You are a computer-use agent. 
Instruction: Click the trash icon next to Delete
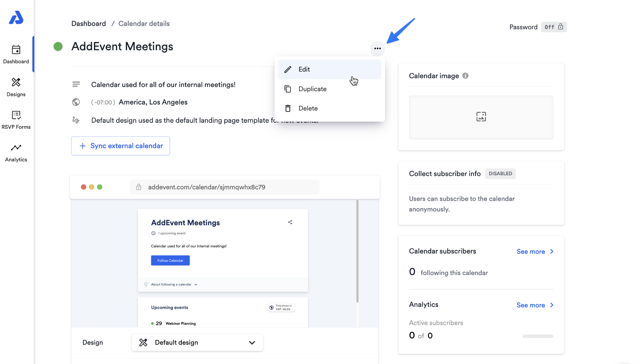point(288,108)
